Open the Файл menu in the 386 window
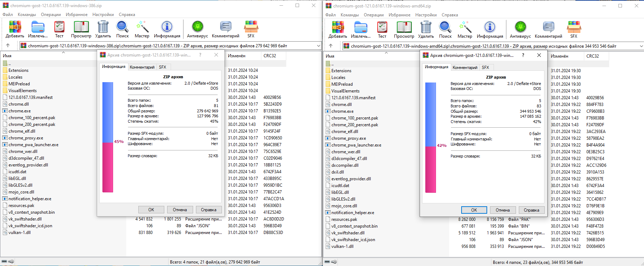 pos(7,15)
